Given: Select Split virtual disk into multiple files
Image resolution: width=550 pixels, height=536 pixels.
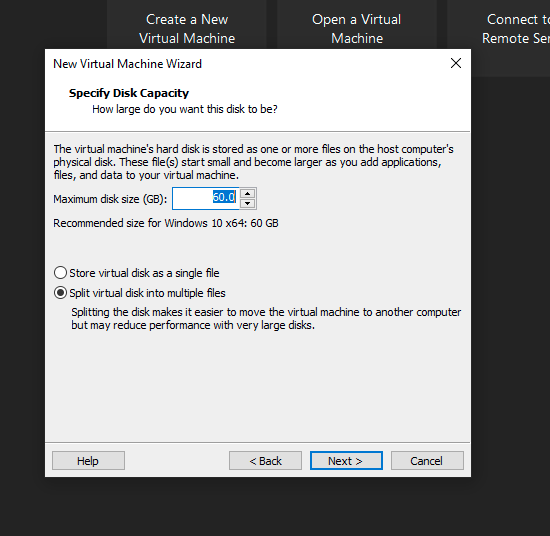Looking at the screenshot, I should [x=60, y=293].
